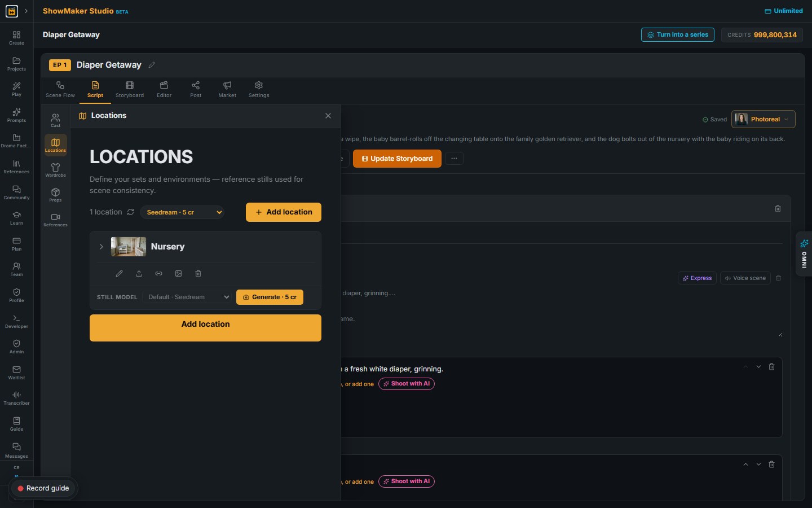Expand the app sidebar with top chevron

coord(26,11)
